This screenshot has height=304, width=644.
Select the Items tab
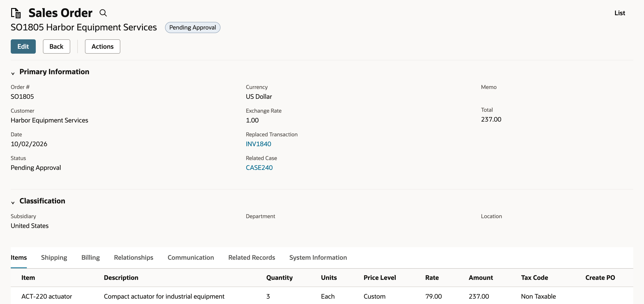pyautogui.click(x=19, y=258)
